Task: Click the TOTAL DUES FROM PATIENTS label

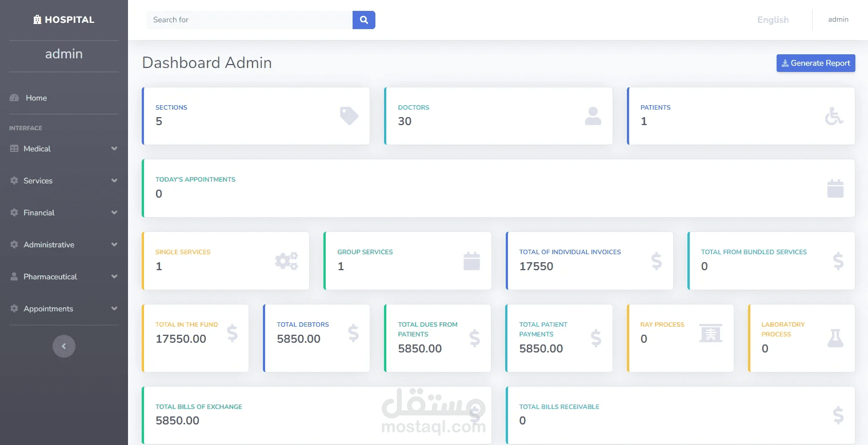Action: point(427,329)
